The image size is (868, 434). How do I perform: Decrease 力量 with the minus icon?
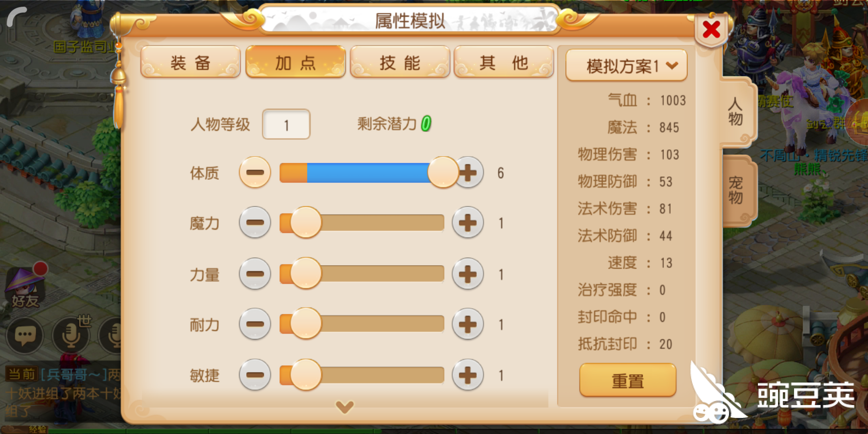click(x=255, y=274)
